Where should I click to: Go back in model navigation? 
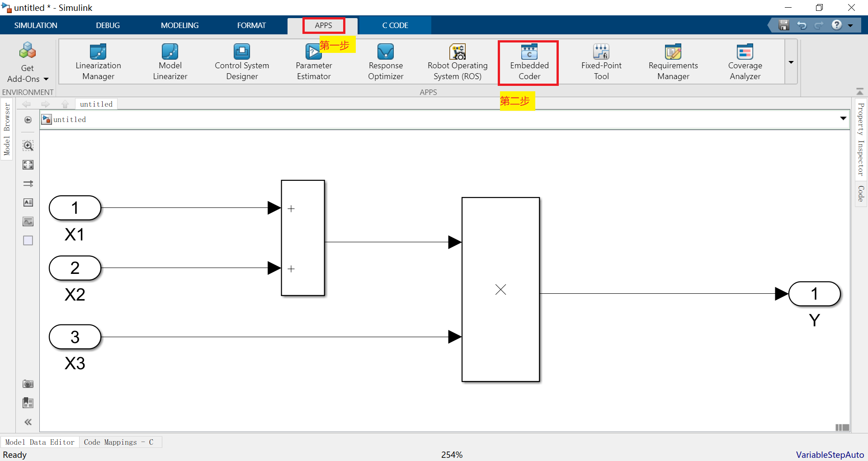pos(27,104)
